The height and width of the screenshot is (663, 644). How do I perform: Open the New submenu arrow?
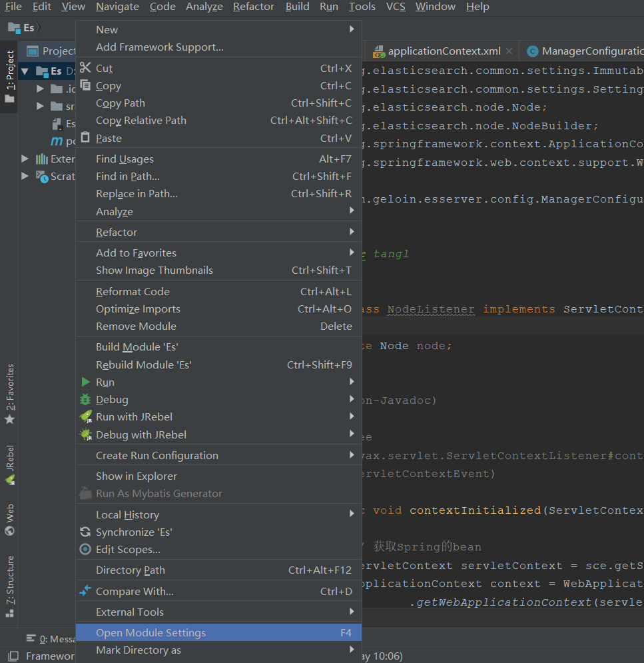pos(352,29)
